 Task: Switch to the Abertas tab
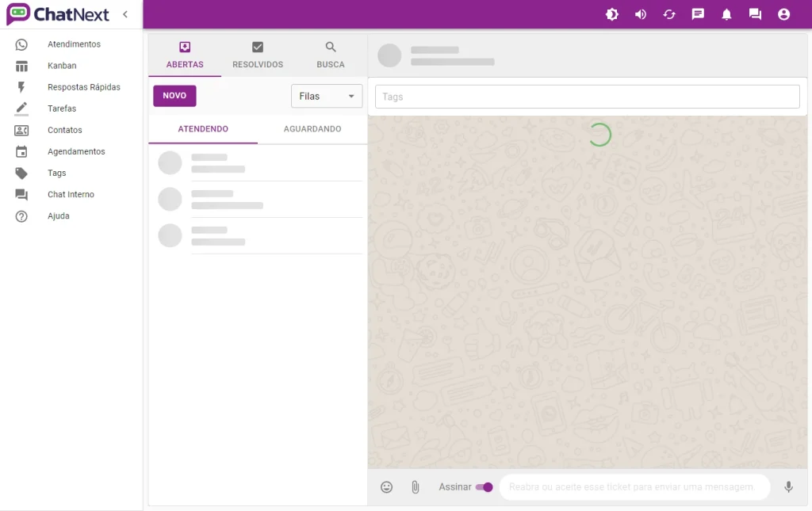(185, 55)
